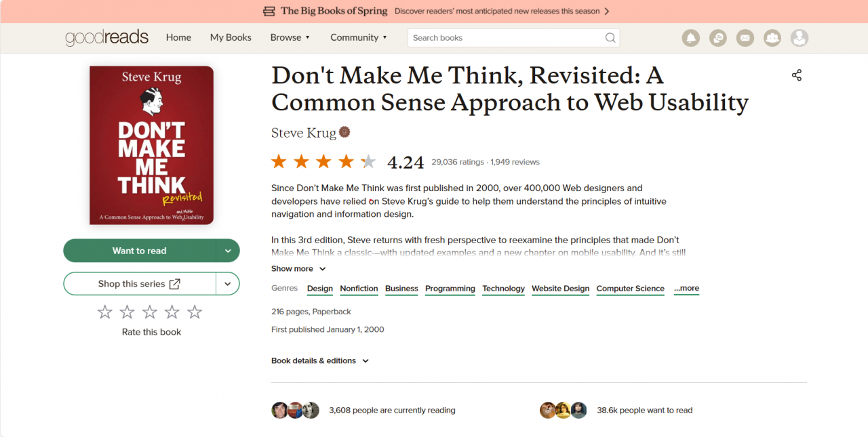Click the search magnifier icon

tap(610, 37)
